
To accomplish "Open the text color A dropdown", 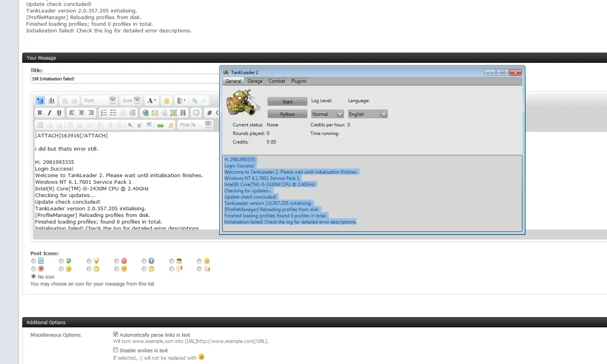I will 151,101.
